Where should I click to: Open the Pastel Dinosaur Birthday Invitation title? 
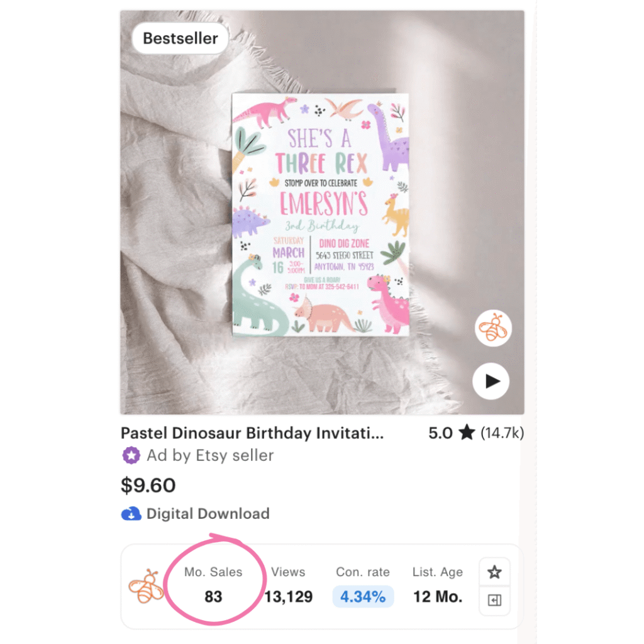(252, 433)
